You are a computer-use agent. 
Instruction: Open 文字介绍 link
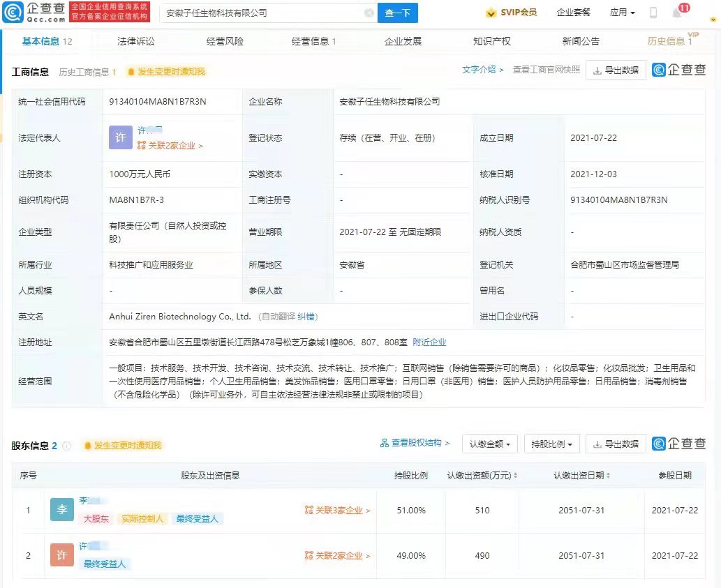[x=482, y=69]
